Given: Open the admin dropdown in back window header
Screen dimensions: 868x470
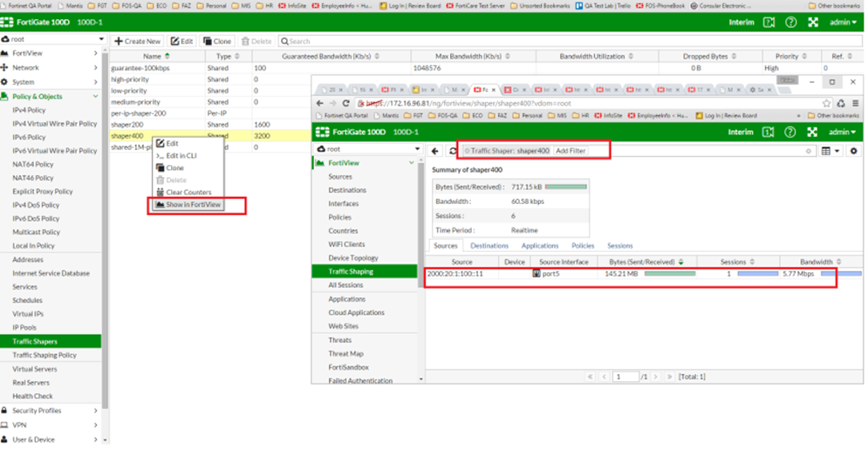Looking at the screenshot, I should coord(843,22).
